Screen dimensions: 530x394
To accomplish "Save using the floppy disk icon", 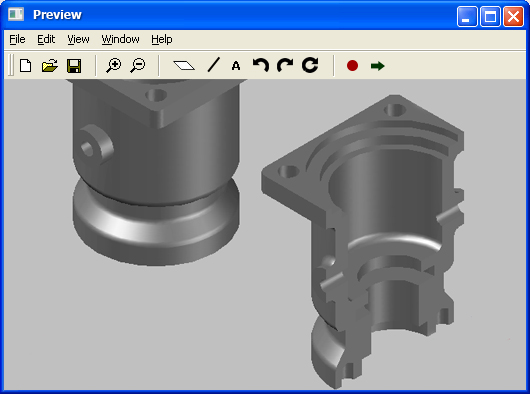I will [x=74, y=66].
